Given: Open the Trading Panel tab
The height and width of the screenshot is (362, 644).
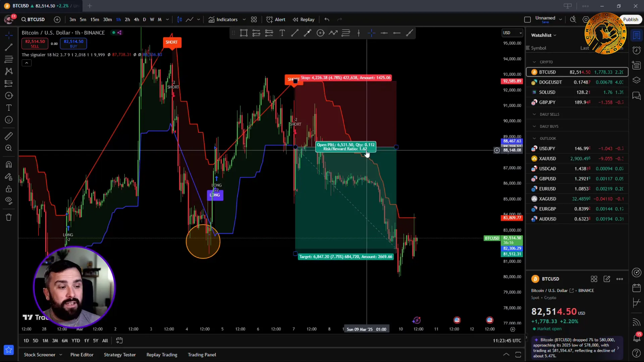Looking at the screenshot, I should coord(202,355).
